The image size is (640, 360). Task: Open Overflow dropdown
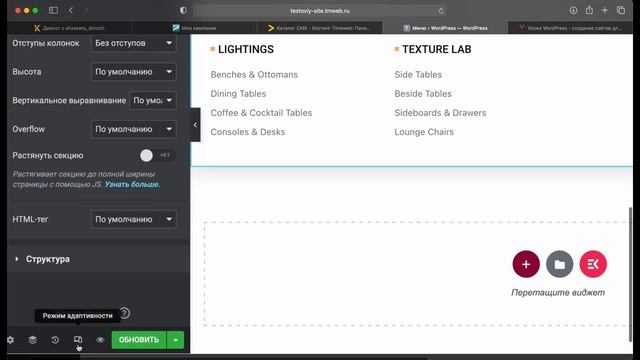pos(133,129)
